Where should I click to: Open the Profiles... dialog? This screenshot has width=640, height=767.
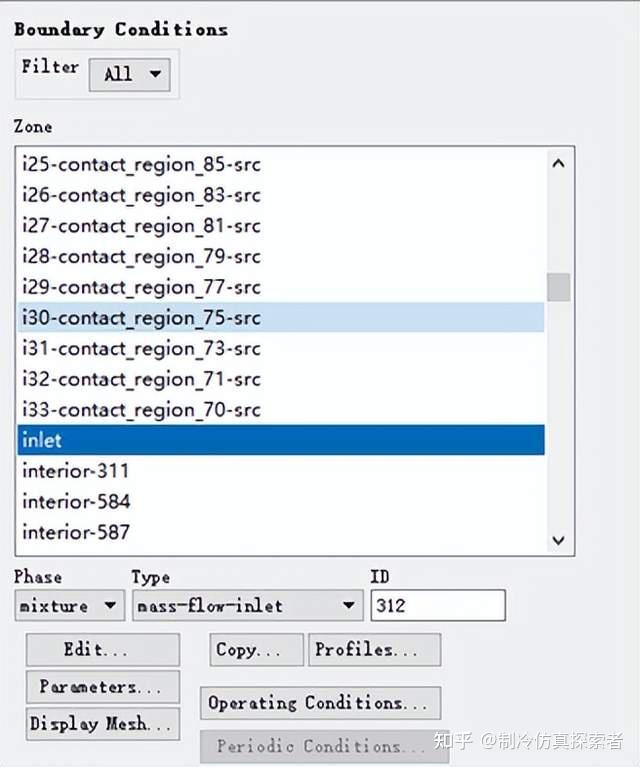point(374,650)
